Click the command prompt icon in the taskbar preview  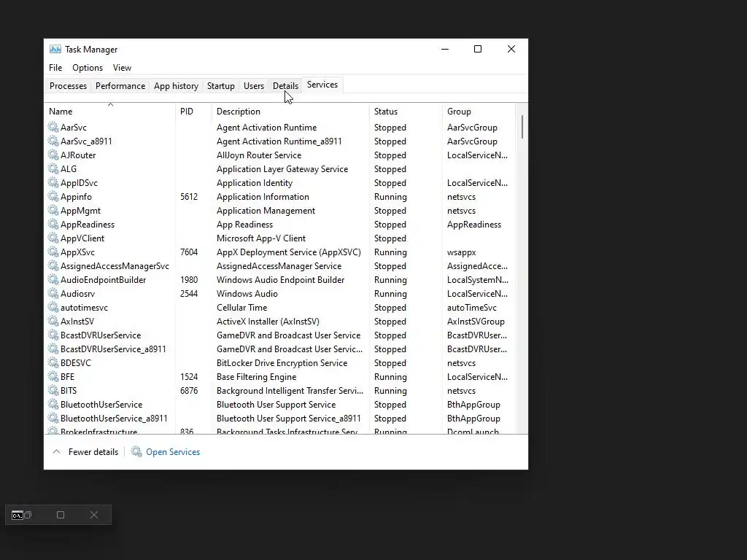pyautogui.click(x=18, y=516)
